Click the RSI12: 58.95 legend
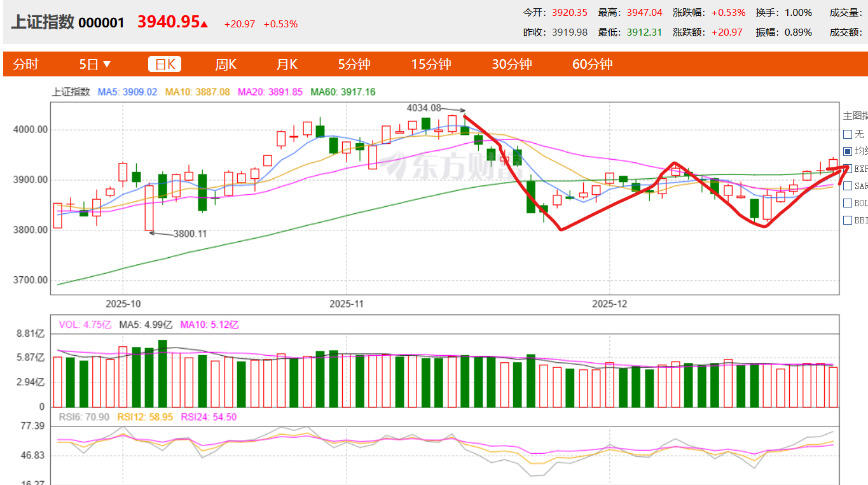Screen dimensions: 868x485 (145, 416)
